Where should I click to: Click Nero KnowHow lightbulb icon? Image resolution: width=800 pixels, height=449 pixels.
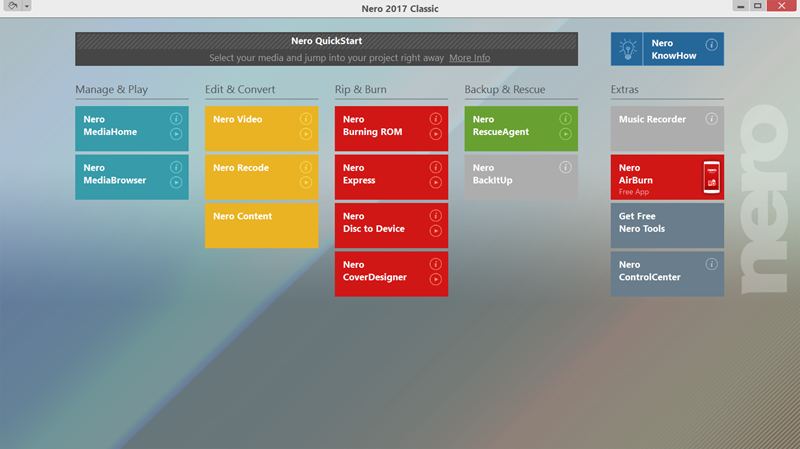[628, 49]
